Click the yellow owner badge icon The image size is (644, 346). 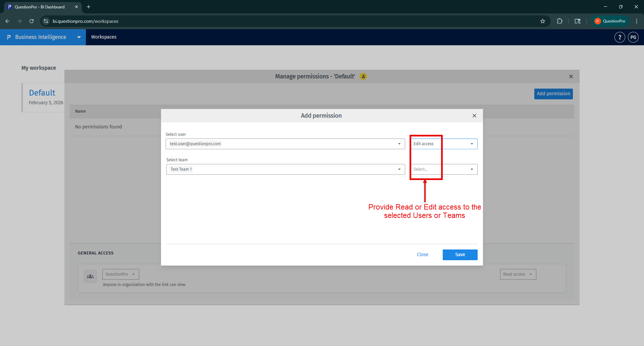(x=363, y=76)
